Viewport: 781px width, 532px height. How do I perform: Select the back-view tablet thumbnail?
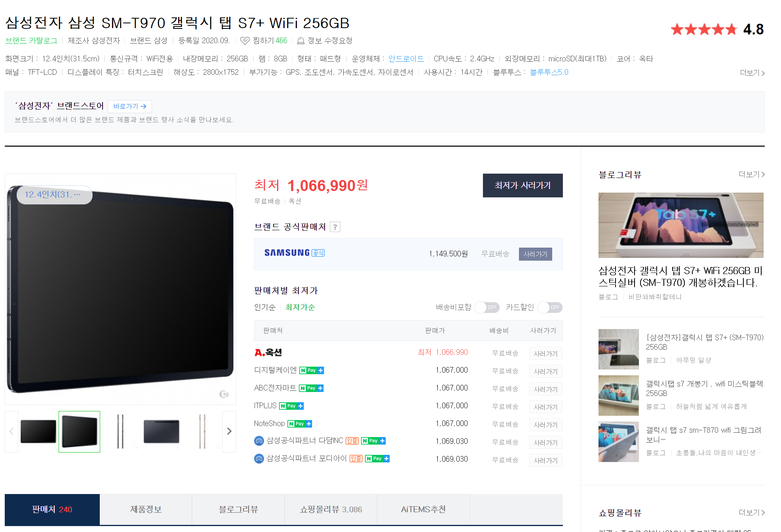[x=161, y=432]
